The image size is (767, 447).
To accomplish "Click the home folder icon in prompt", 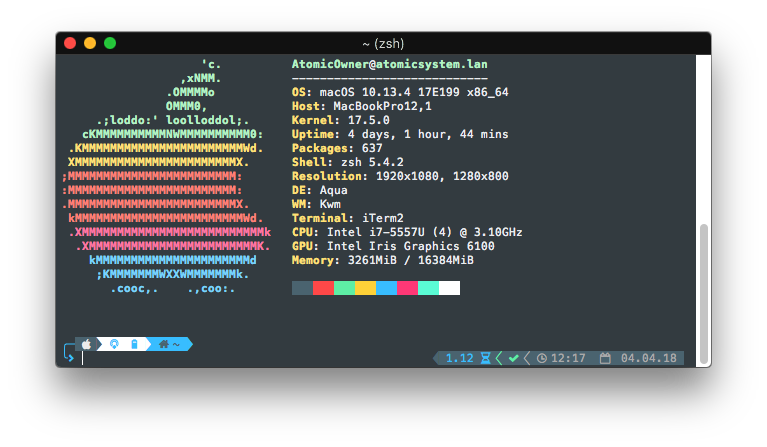I will [164, 344].
